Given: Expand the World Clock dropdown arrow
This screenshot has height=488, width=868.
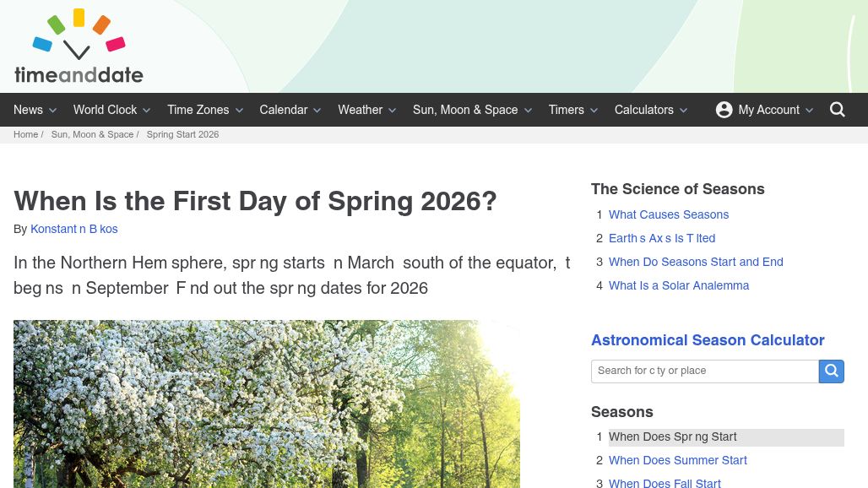Looking at the screenshot, I should 147,111.
